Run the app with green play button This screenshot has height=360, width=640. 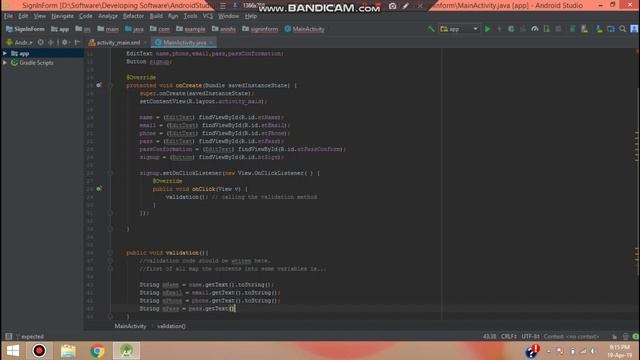click(487, 29)
